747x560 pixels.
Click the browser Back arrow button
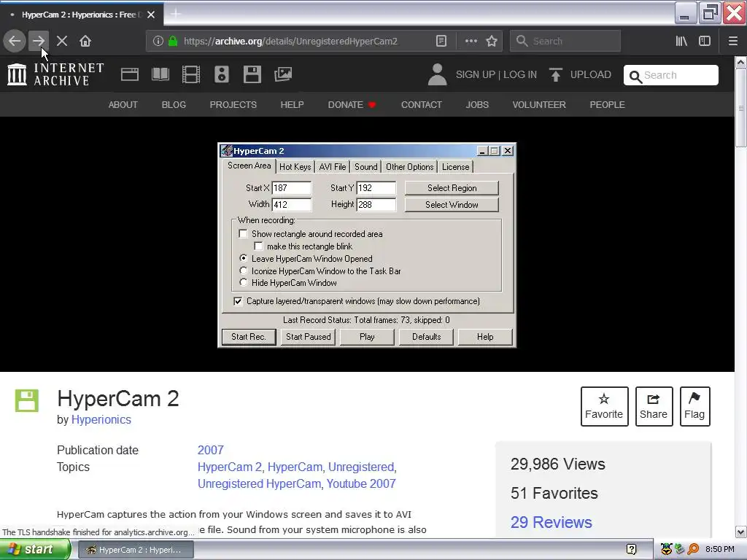[15, 41]
